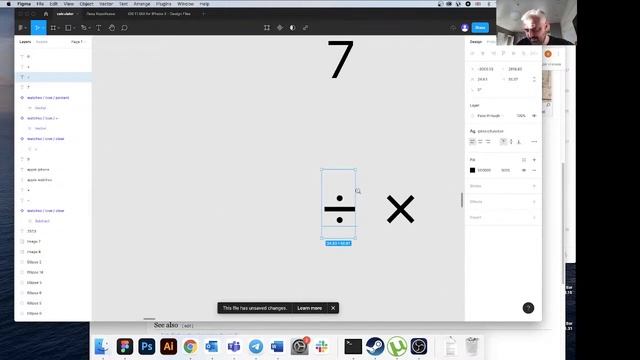Open the Apple menu

point(9,4)
